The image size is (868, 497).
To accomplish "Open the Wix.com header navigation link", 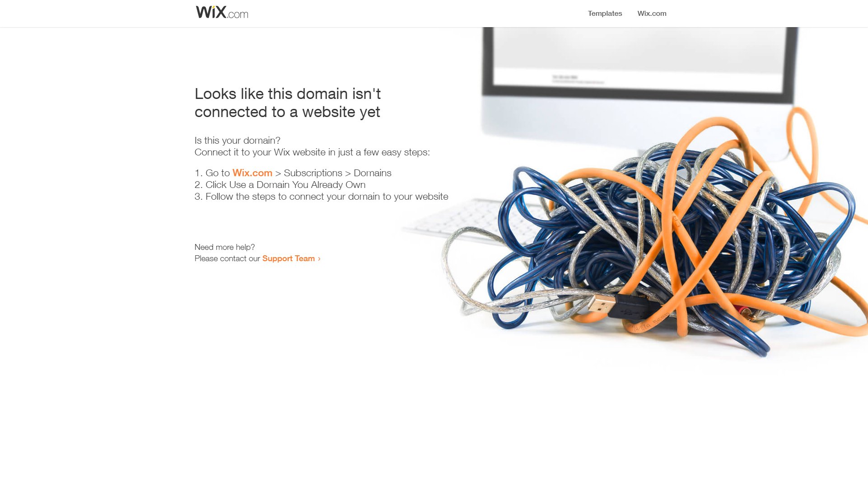I will (x=652, y=14).
